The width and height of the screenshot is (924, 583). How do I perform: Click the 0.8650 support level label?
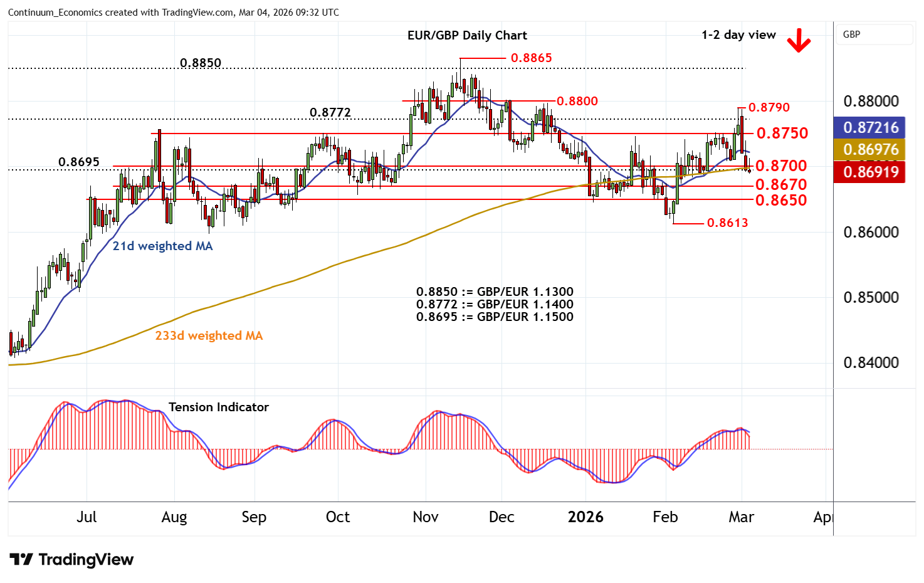pos(780,200)
